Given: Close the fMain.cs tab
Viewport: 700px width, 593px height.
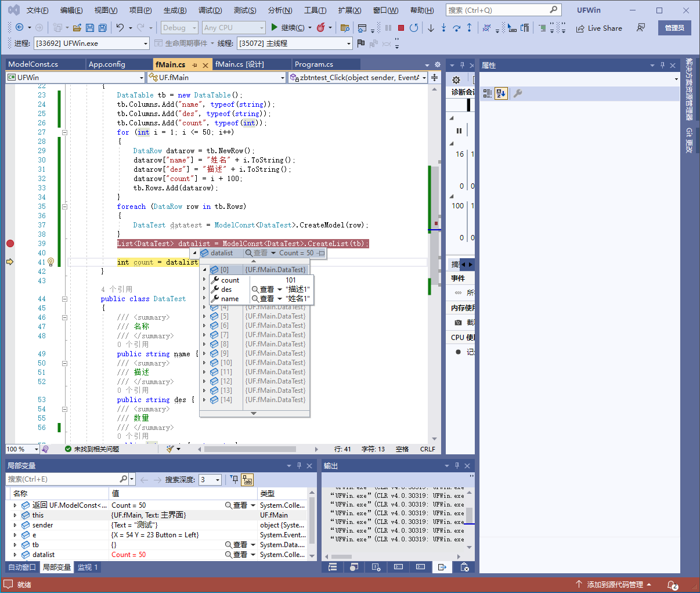Looking at the screenshot, I should point(205,65).
